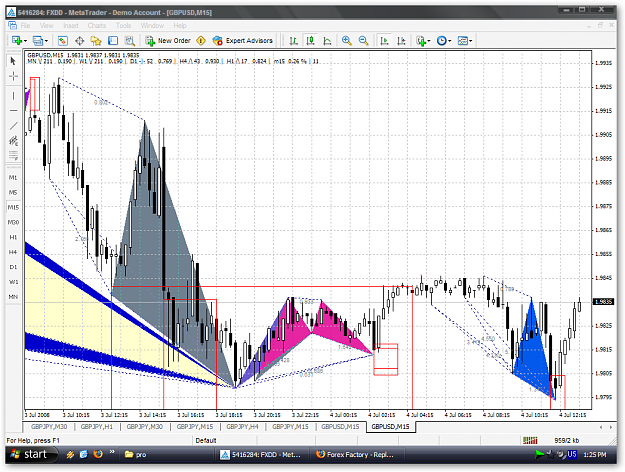Viewport: 625px width, 472px height.
Task: Click the Windows start button
Action: (32, 454)
